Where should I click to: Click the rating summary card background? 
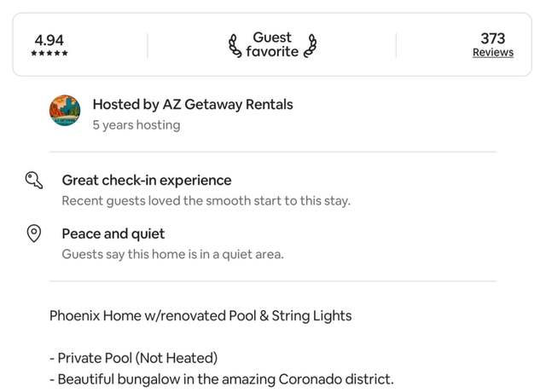click(272, 44)
